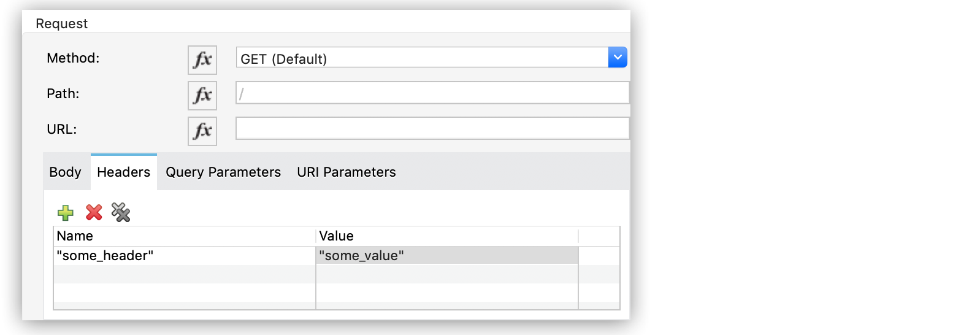Open the Query Parameters tab

pyautogui.click(x=223, y=172)
